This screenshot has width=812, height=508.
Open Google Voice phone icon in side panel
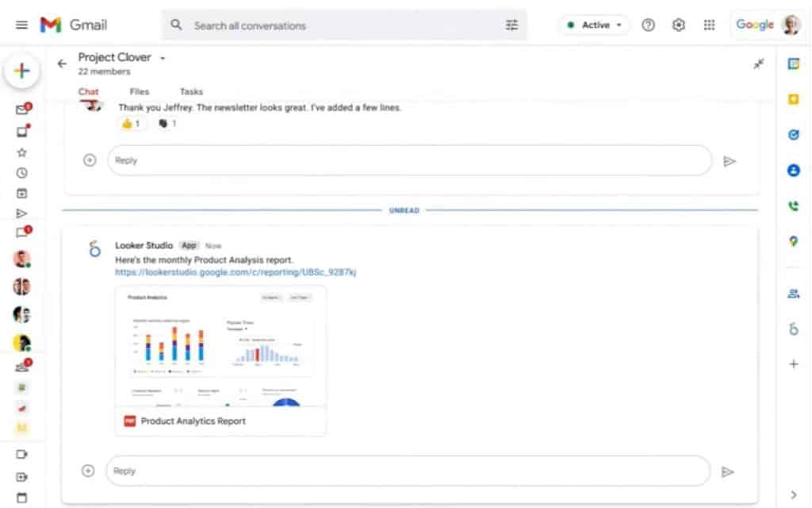[x=793, y=206]
